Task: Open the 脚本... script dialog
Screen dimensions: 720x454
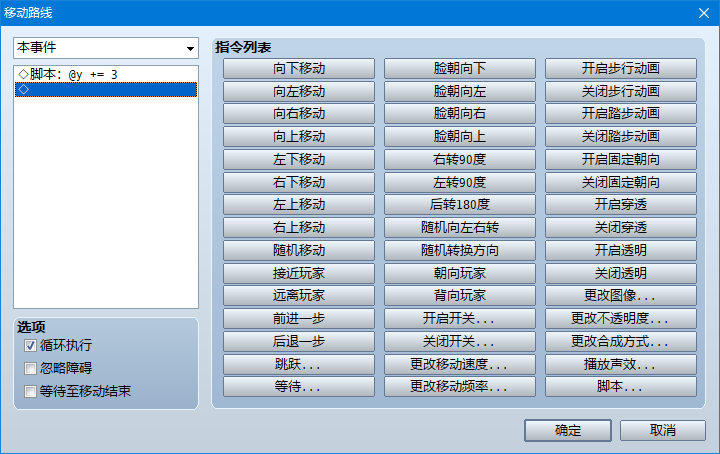Action: (621, 387)
